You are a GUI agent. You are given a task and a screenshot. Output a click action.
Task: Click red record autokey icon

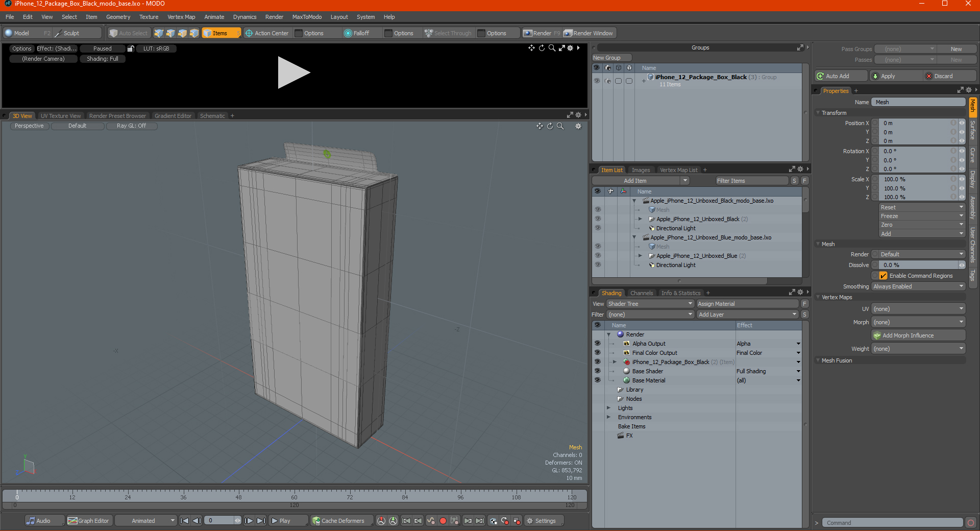443,521
